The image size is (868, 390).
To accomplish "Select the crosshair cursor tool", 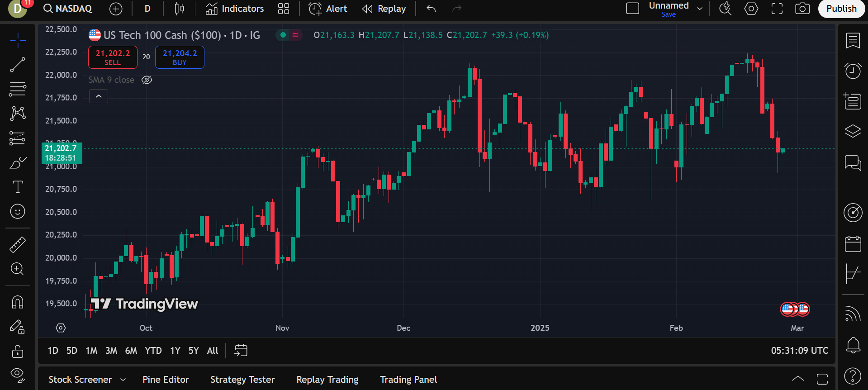I will click(x=18, y=41).
